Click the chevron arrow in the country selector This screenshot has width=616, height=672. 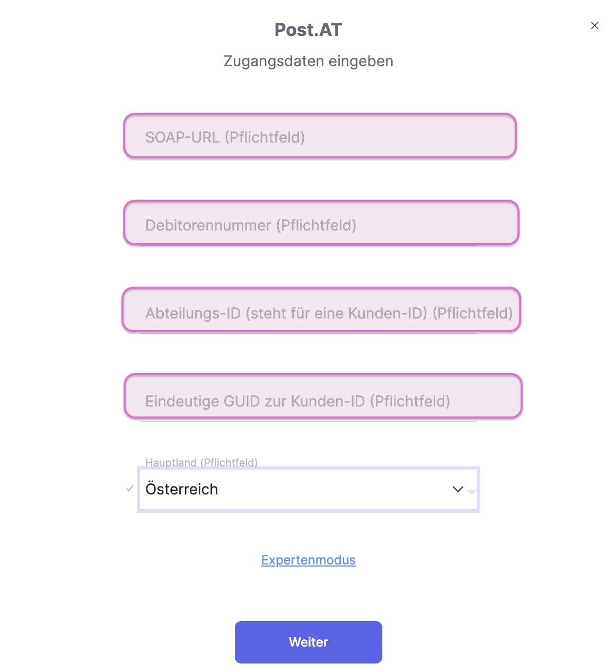tap(457, 489)
